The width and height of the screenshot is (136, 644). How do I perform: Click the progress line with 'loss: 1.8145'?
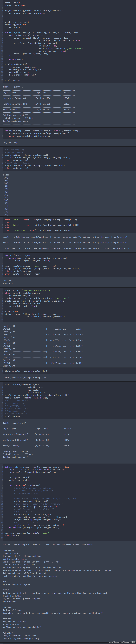click(42, 340)
